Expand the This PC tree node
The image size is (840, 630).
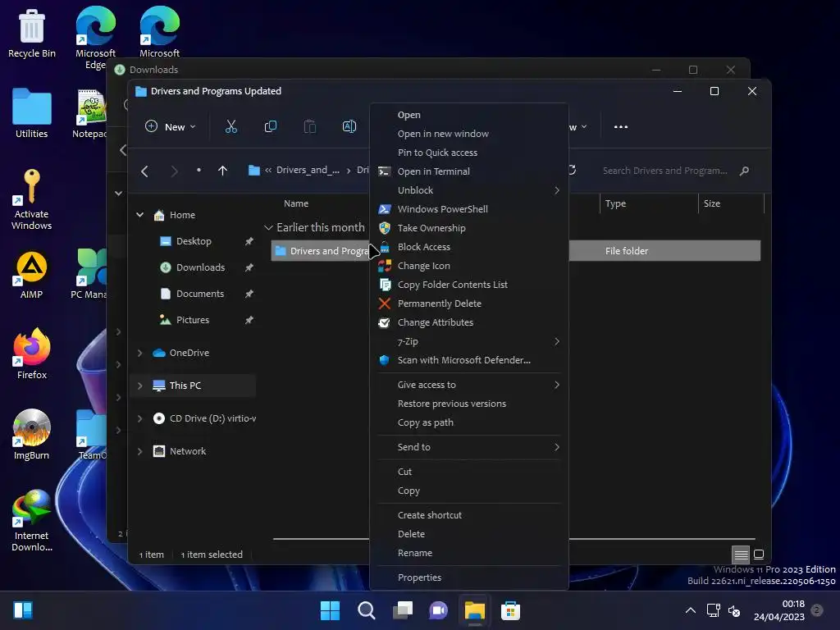pos(139,386)
